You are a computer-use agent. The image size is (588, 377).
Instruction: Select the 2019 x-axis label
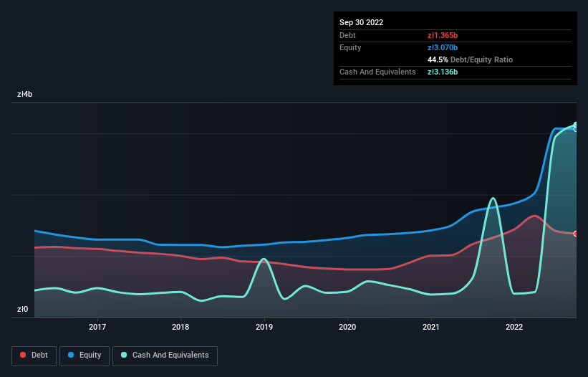(x=264, y=327)
